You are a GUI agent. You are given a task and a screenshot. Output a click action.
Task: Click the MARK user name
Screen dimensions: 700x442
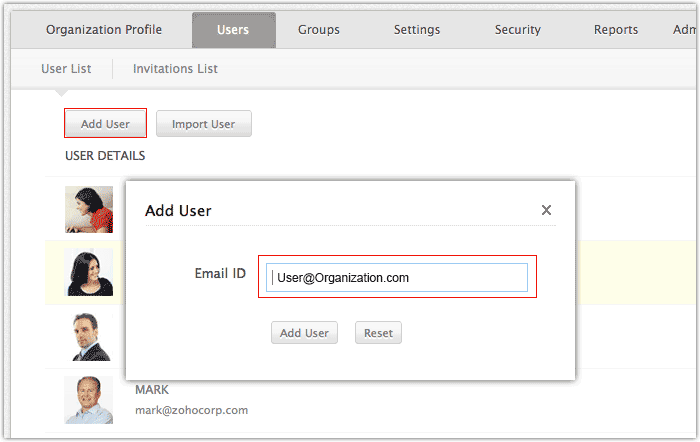click(151, 390)
